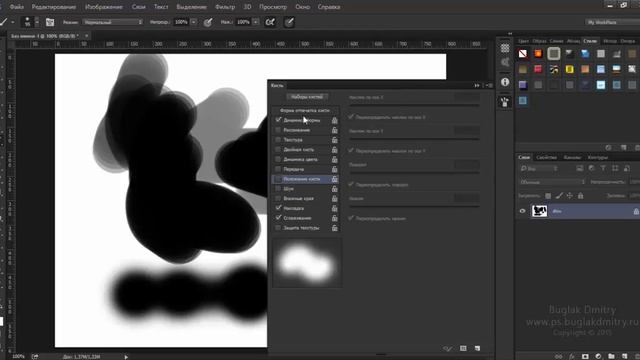Open the flow slider dropdown arrow
Viewport: 640px width, 360px height.
(256, 22)
